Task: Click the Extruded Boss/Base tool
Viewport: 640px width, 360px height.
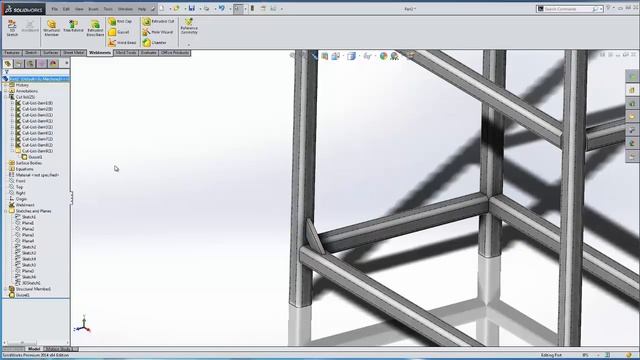Action: click(x=95, y=28)
